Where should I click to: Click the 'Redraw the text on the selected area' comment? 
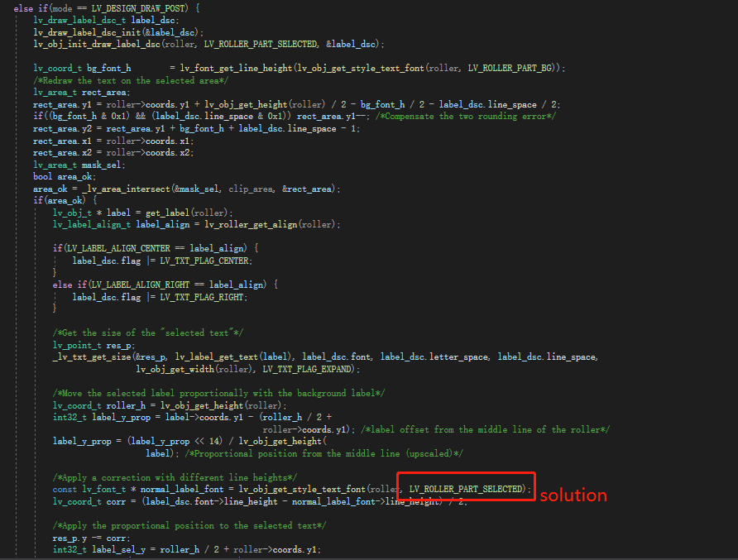click(x=131, y=80)
